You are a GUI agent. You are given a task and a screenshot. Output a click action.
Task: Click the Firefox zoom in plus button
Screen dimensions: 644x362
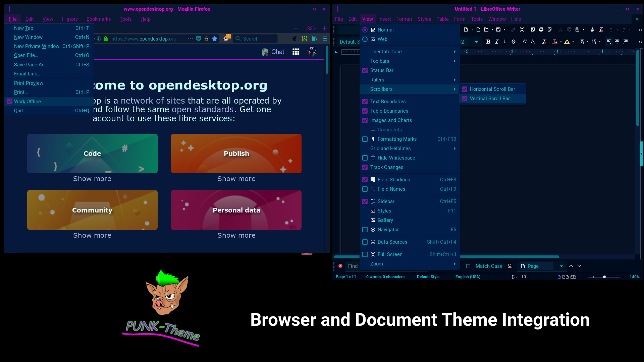[x=324, y=28]
